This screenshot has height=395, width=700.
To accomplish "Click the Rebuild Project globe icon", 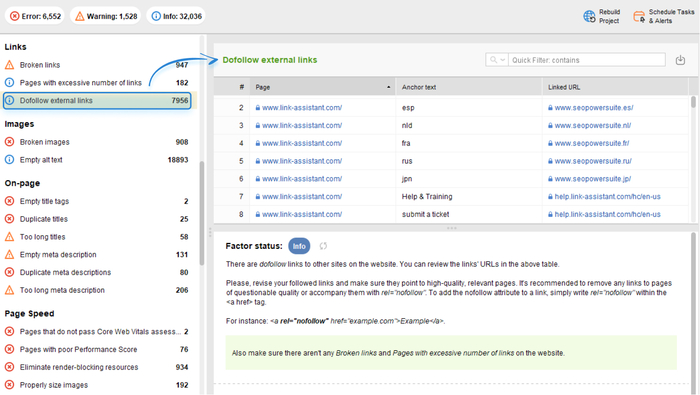I will point(589,17).
